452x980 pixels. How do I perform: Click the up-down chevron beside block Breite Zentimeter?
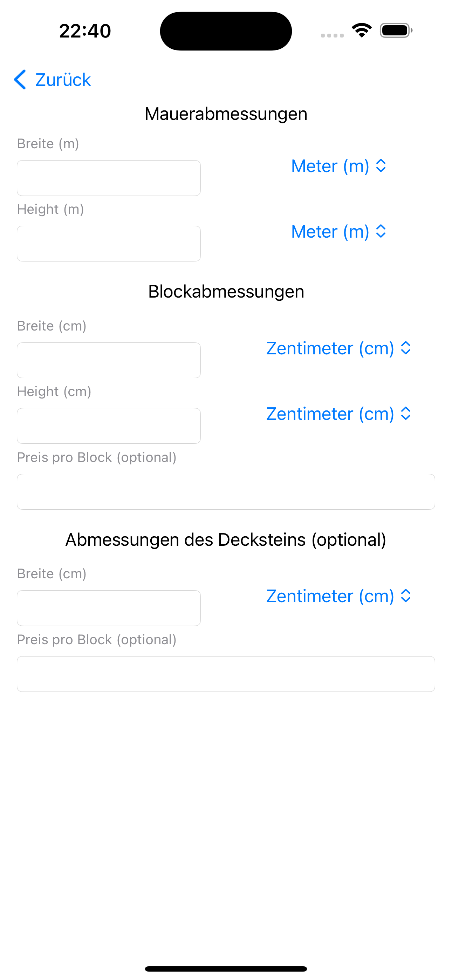406,348
